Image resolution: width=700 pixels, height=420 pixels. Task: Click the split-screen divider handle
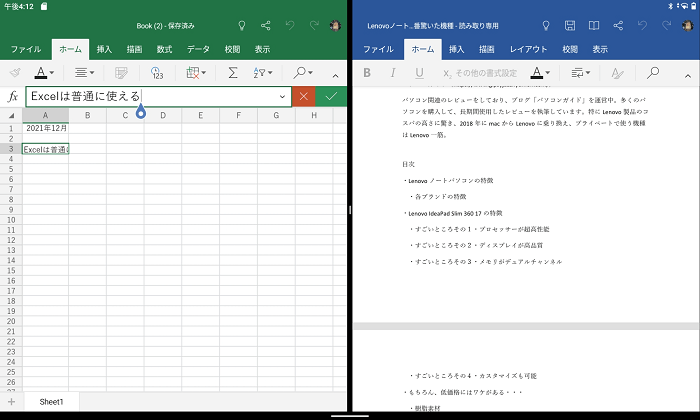[350, 210]
